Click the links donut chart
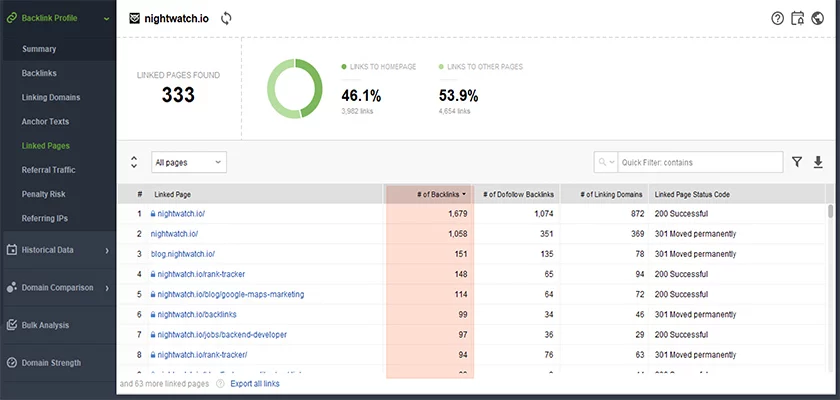Screen dimensions: 840x400 [295, 88]
